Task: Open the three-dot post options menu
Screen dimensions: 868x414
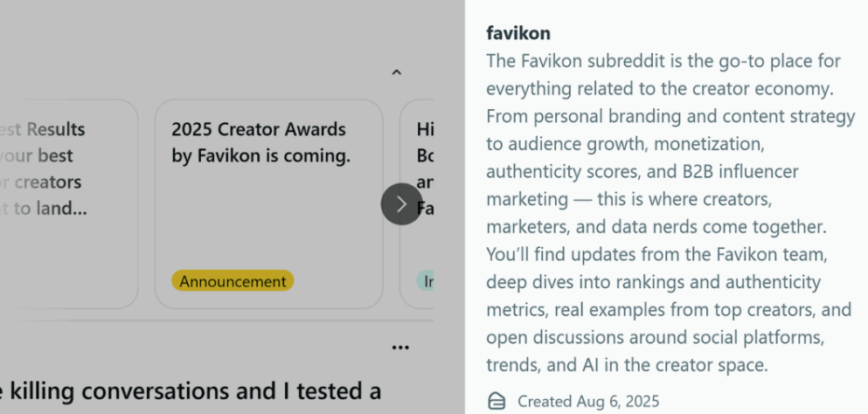Action: (x=400, y=348)
